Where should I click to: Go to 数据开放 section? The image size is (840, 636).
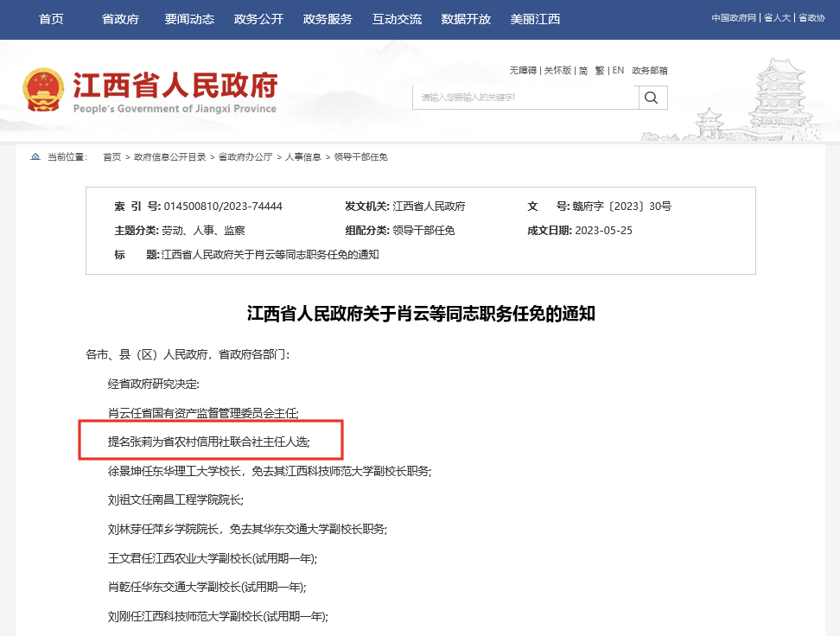point(466,19)
